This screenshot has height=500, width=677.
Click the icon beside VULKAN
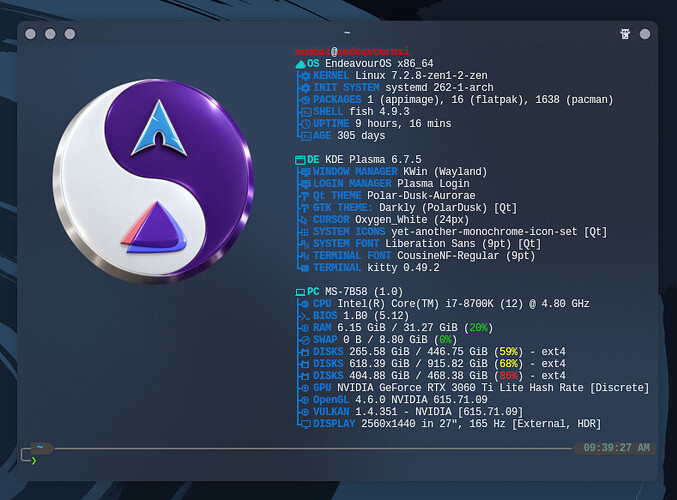point(305,412)
